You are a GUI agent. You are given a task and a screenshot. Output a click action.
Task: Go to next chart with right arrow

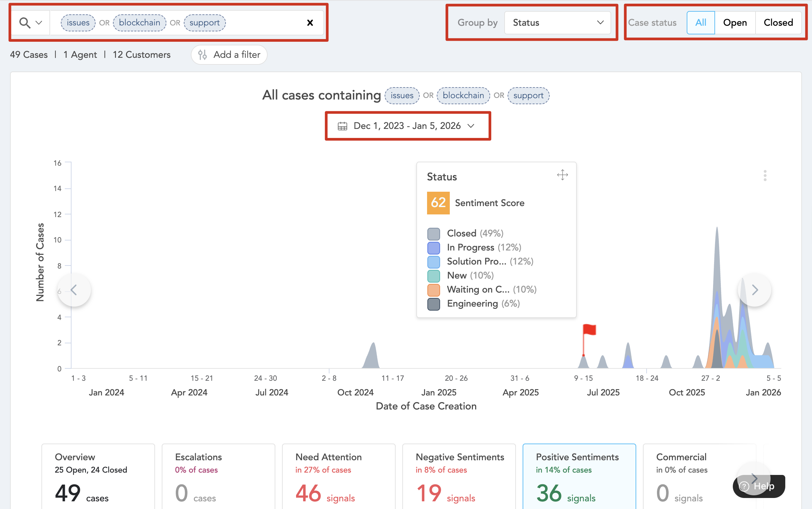point(755,290)
